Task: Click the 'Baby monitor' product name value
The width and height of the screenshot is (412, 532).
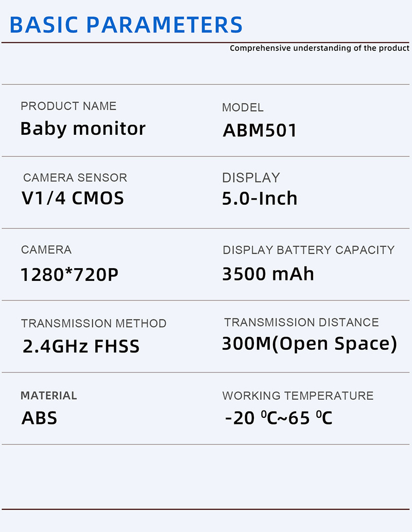Action: tap(83, 129)
